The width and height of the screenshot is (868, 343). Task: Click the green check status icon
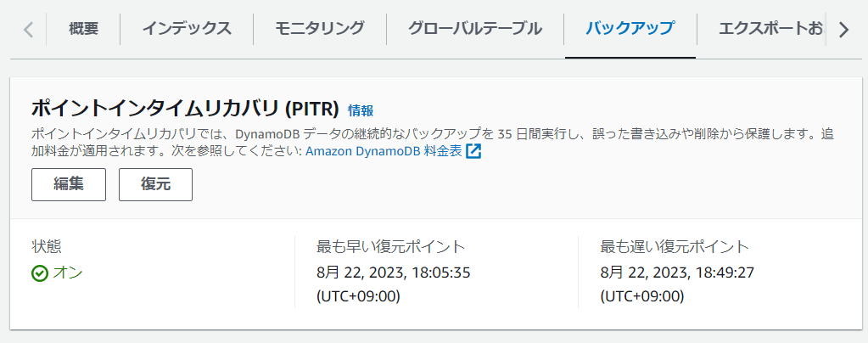39,273
